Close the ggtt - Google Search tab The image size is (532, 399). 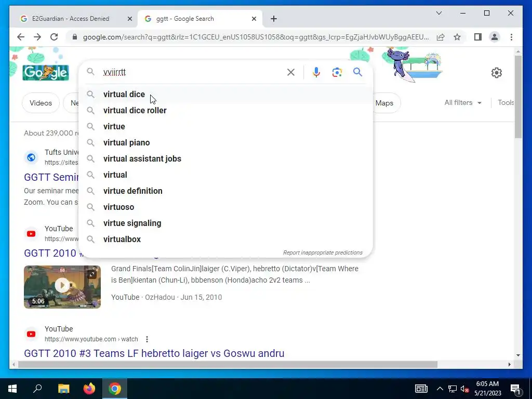[254, 19]
